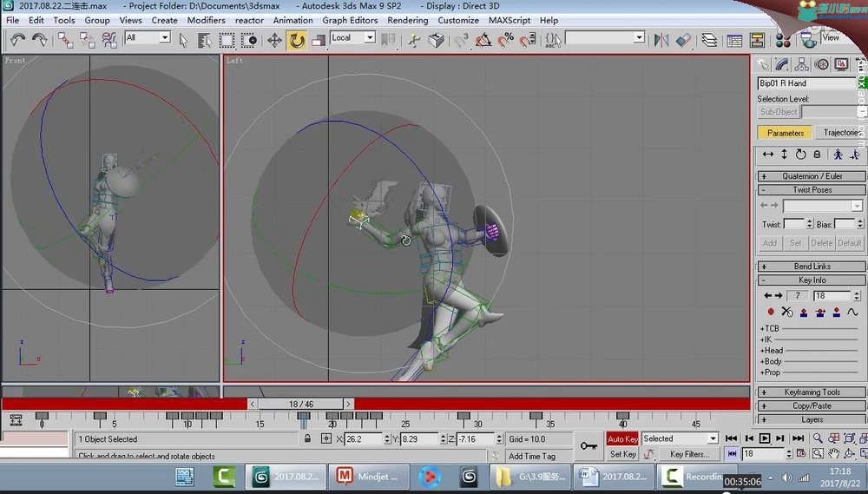The height and width of the screenshot is (494, 868).
Task: Expand the Copy/Paste rollout
Action: 812,406
